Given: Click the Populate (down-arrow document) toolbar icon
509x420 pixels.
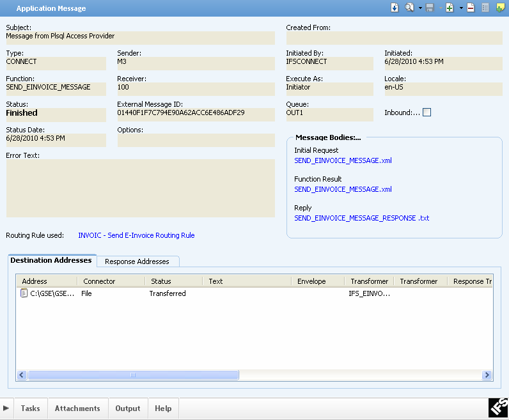Looking at the screenshot, I should point(395,8).
